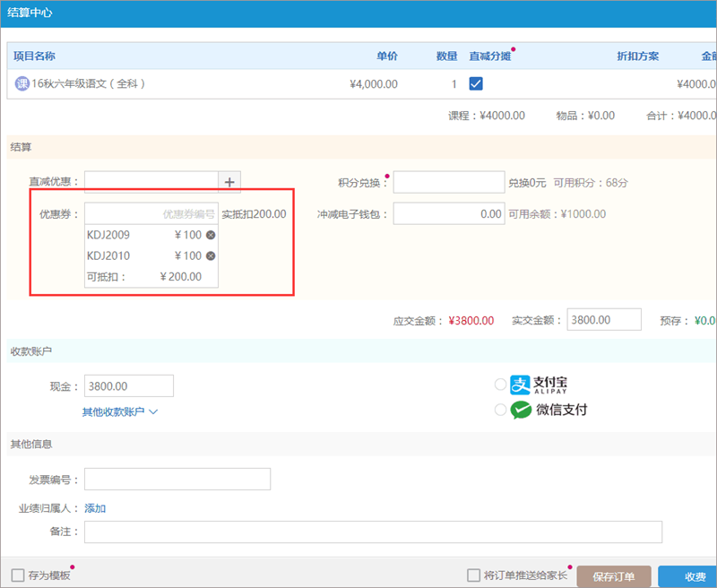Remove coupon KDJ2009 with its delete icon
The image size is (717, 588).
(211, 235)
